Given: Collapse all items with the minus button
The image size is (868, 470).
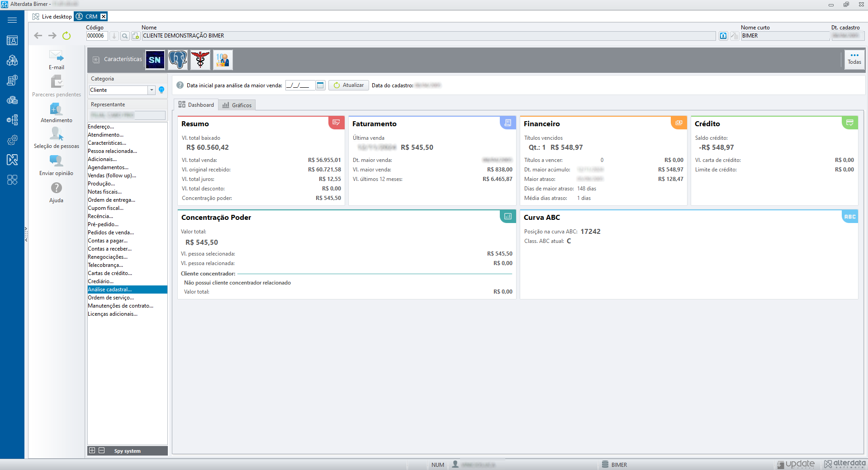Looking at the screenshot, I should 102,451.
